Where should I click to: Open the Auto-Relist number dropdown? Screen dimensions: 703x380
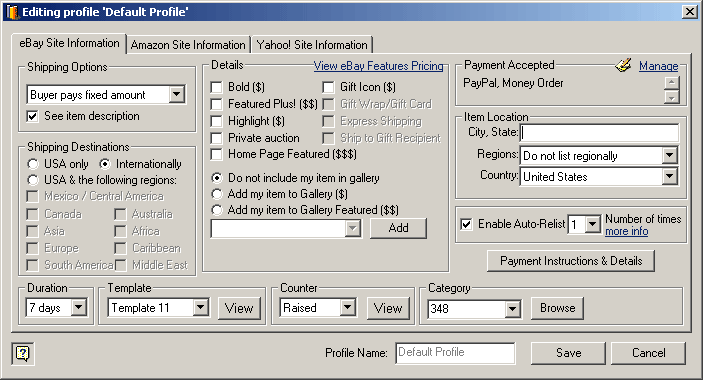(x=593, y=224)
